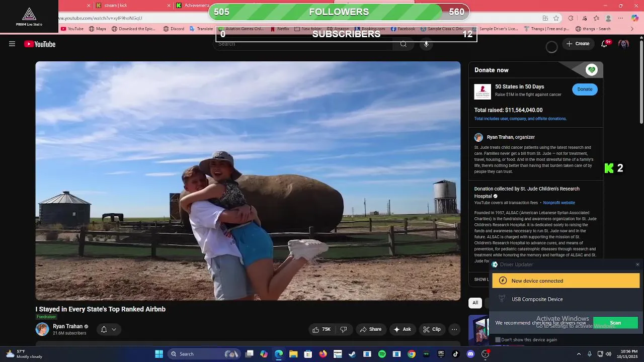
Task: Open Download the Epic bookmark
Action: click(x=133, y=29)
